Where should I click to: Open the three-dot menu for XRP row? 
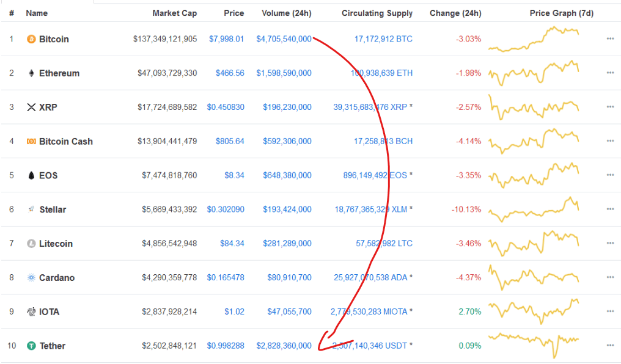[x=610, y=107]
